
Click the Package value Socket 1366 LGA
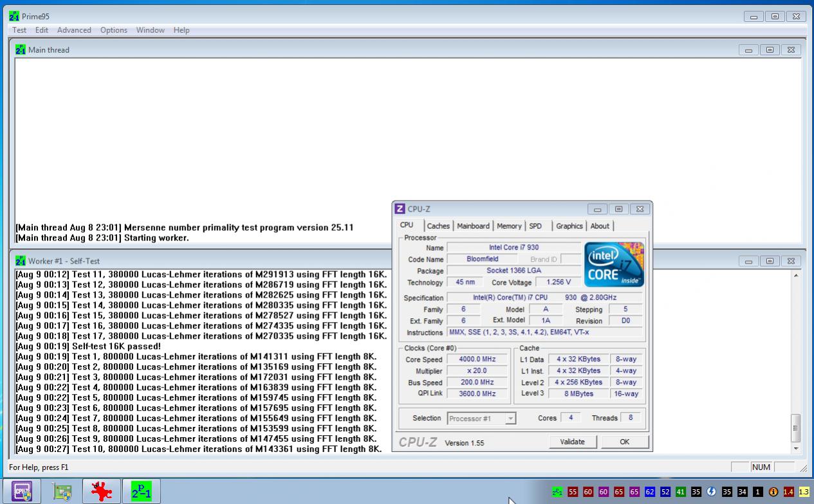514,271
